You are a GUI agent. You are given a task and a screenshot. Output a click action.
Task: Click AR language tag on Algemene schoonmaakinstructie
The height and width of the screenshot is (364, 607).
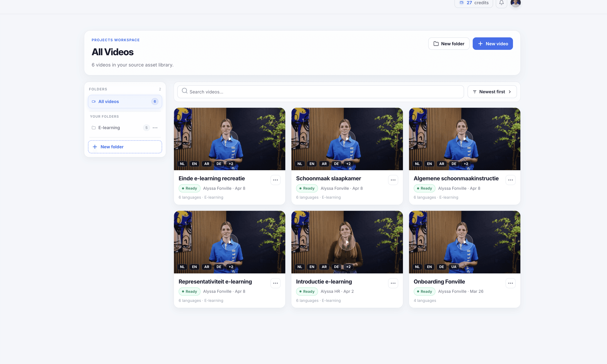pos(442,164)
